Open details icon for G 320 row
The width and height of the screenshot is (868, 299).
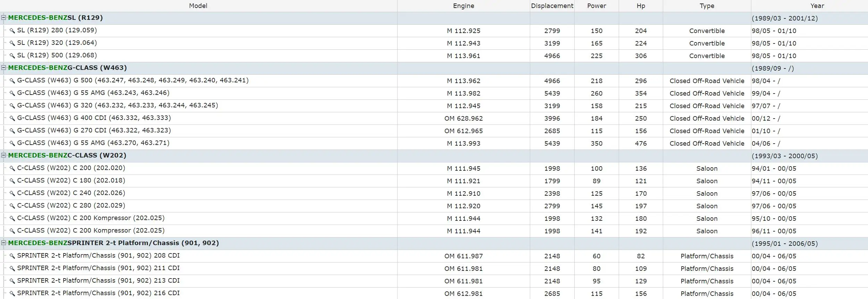click(x=12, y=106)
